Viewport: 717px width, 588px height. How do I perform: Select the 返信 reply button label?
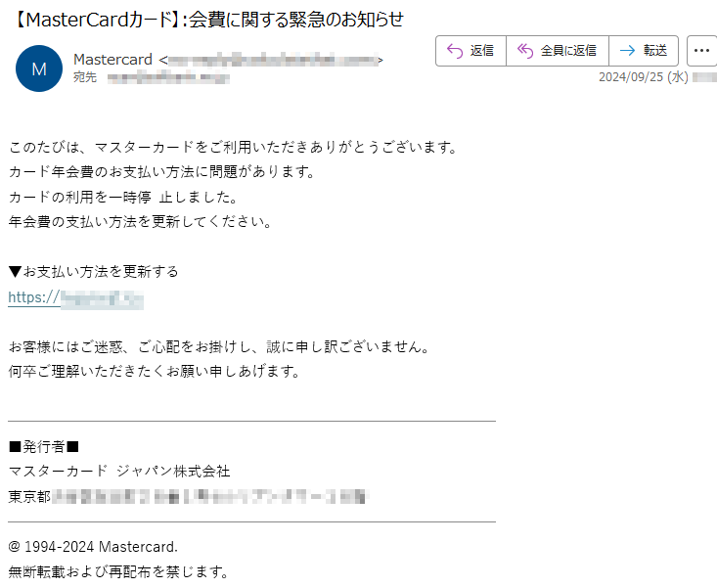[x=482, y=50]
